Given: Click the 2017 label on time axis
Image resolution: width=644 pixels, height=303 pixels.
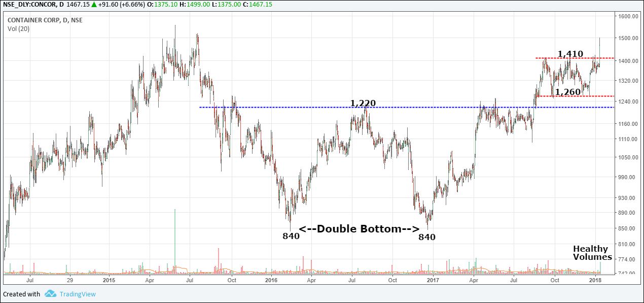Looking at the screenshot, I should pyautogui.click(x=433, y=280).
